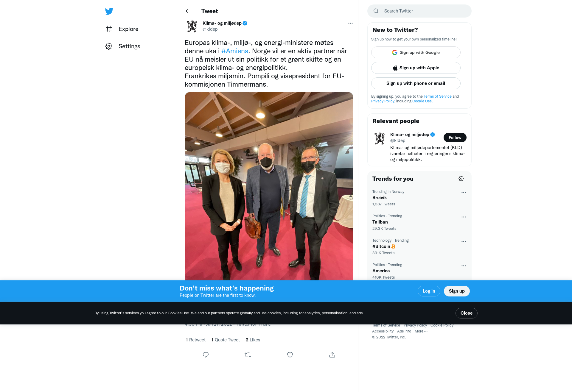This screenshot has height=392, width=572.
Task: Follow Klima- og miljødep account
Action: point(455,138)
